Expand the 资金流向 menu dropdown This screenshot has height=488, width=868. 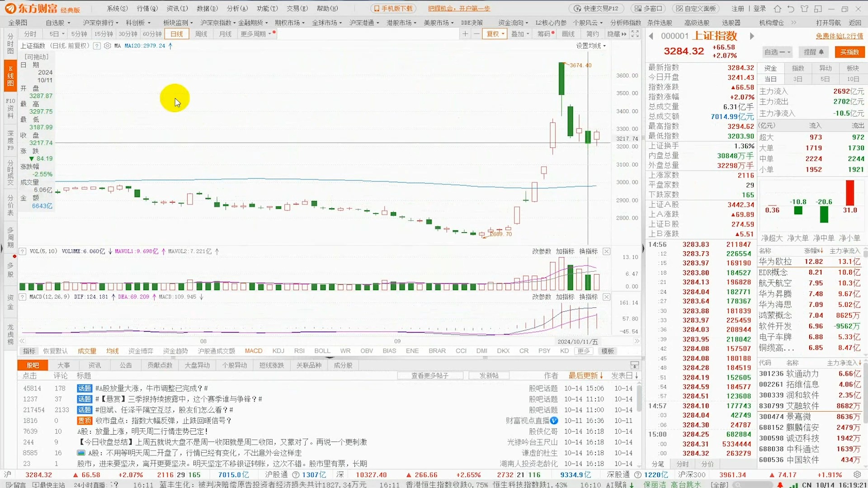click(513, 23)
